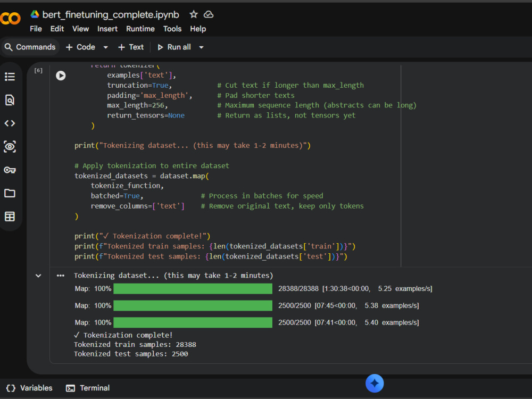Open the Find and replace sidebar icon
The image size is (532, 399).
[x=10, y=100]
